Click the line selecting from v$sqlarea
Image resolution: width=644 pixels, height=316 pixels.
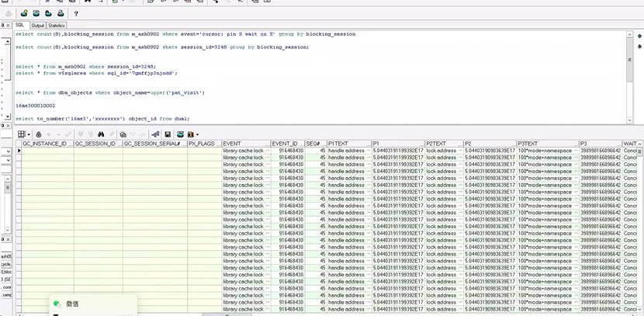pos(96,73)
